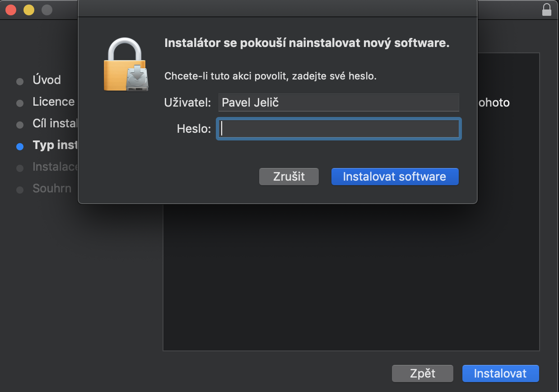Click the padlock installer icon in the dialog

(x=125, y=64)
